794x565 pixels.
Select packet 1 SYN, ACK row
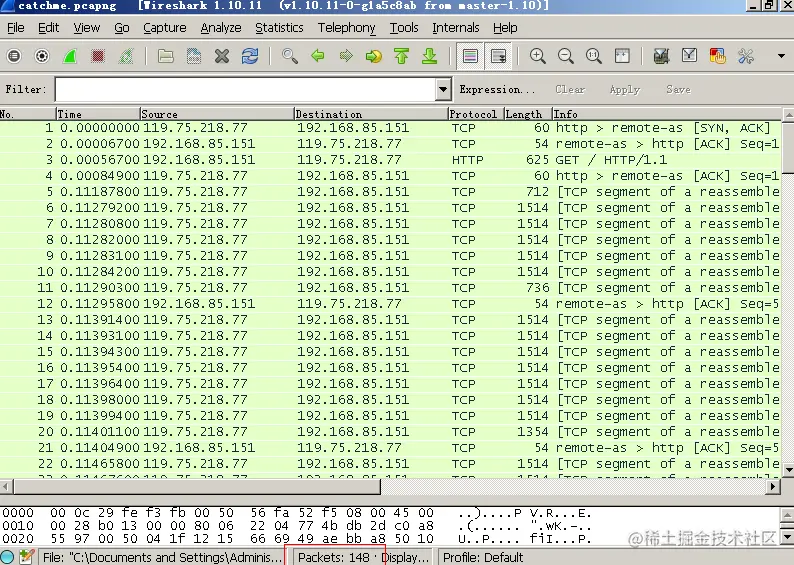click(x=390, y=128)
